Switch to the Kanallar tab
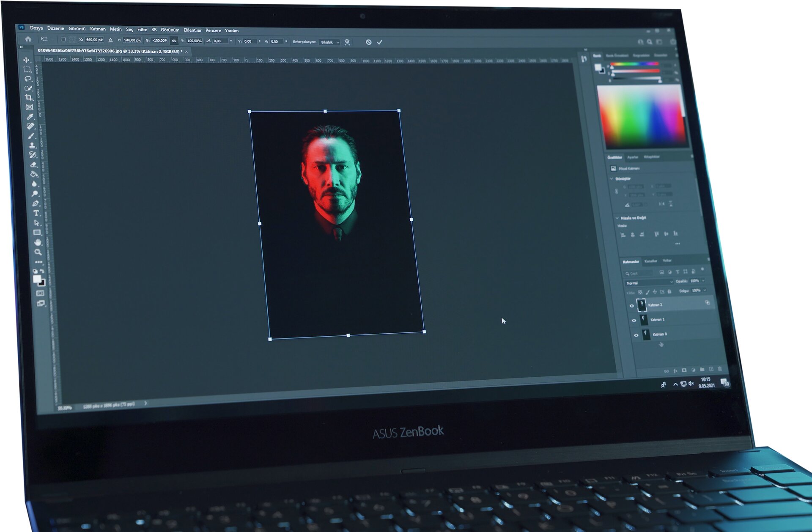 (x=651, y=261)
